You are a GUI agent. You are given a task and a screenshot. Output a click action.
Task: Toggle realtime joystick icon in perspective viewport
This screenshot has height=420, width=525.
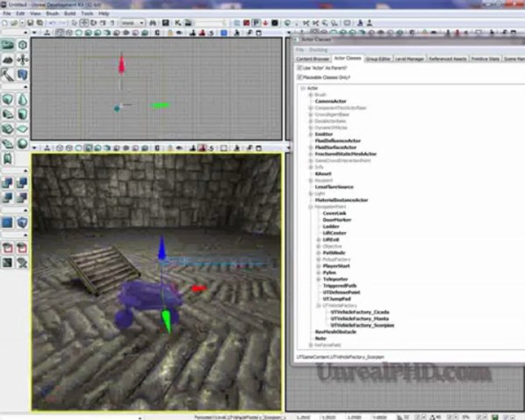47,148
